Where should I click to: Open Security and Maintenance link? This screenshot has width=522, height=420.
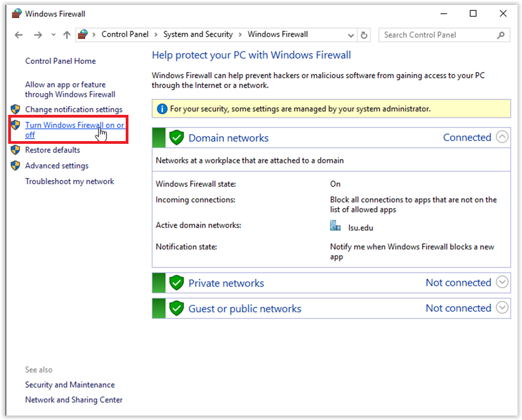70,384
